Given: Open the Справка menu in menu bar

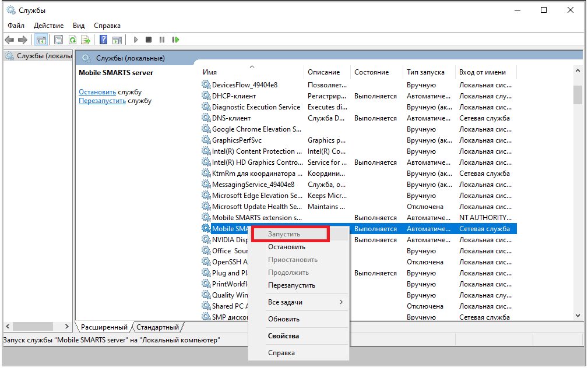Looking at the screenshot, I should click(x=107, y=26).
